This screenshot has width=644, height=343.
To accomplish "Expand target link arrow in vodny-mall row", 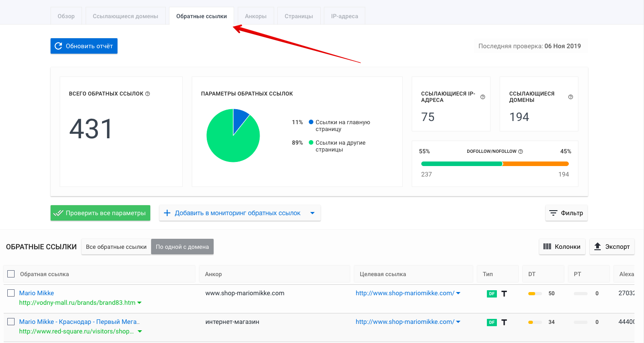I will coord(458,293).
